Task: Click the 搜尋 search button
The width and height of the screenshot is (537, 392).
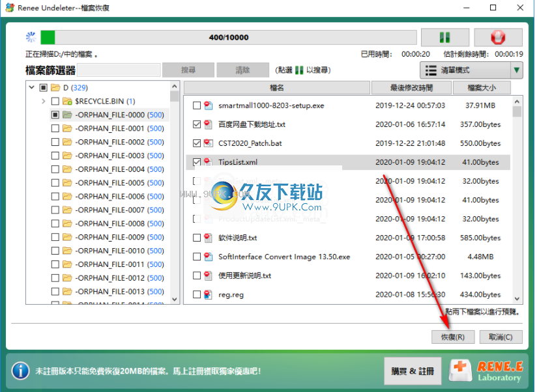Action: pyautogui.click(x=188, y=70)
